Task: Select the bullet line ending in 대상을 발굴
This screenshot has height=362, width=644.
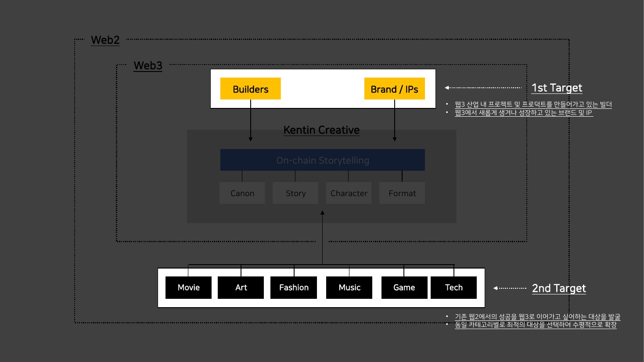Action: [x=538, y=317]
